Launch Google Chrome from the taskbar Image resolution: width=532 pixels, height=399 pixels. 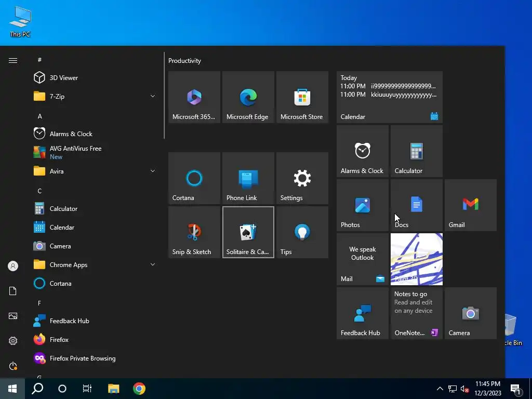coord(139,389)
